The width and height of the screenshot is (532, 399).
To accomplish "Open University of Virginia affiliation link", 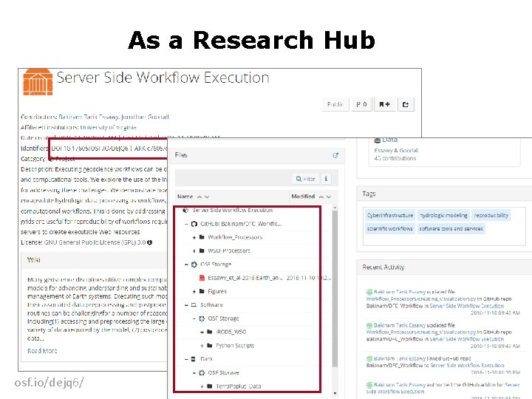I will pos(108,127).
